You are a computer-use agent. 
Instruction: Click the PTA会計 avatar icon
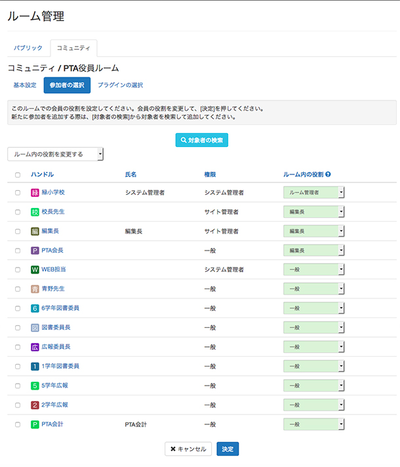coord(35,424)
